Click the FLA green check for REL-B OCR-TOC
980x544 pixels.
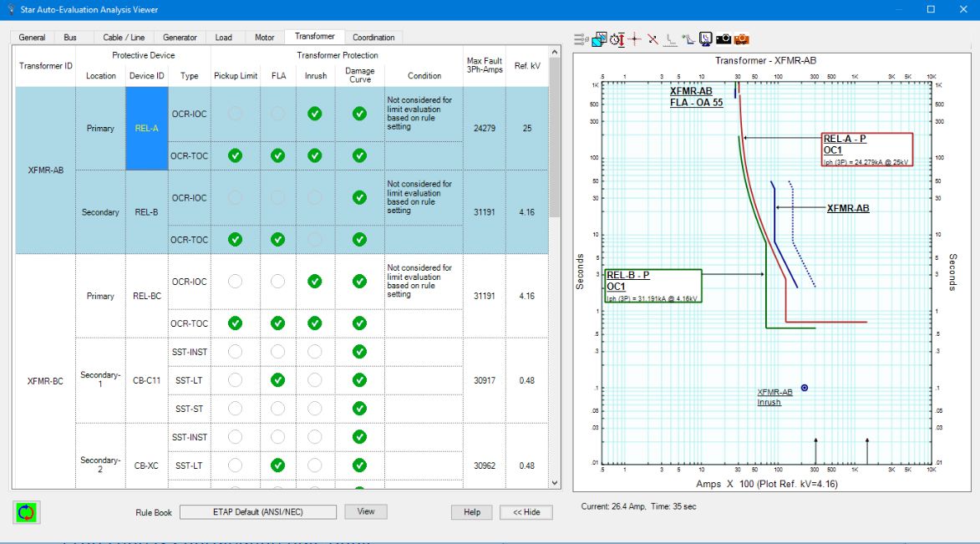coord(277,238)
